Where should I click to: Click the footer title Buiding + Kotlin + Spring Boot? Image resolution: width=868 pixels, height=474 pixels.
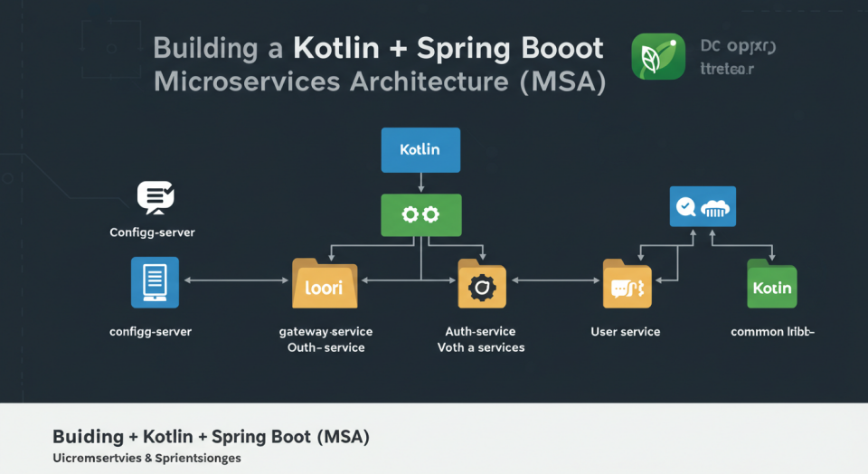coord(211,437)
